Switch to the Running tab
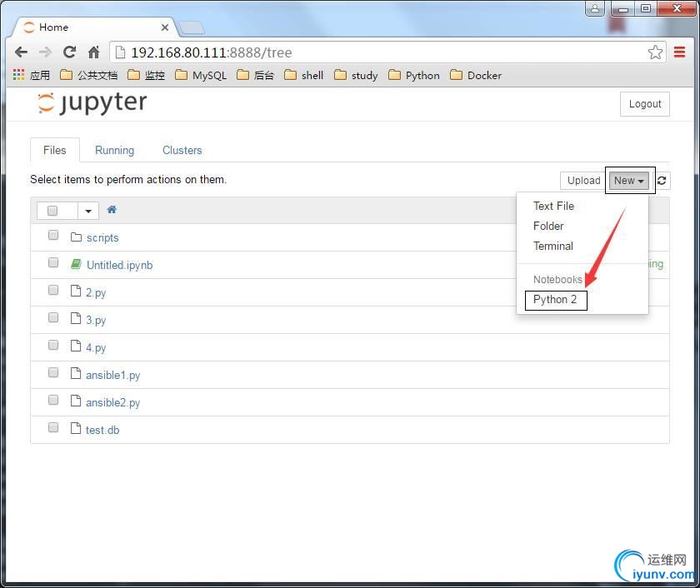 click(114, 150)
